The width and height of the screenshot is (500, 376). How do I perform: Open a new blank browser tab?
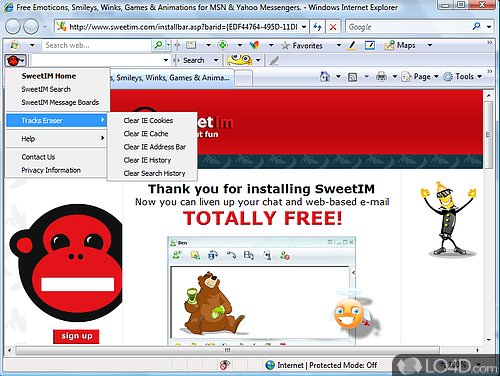pyautogui.click(x=243, y=79)
